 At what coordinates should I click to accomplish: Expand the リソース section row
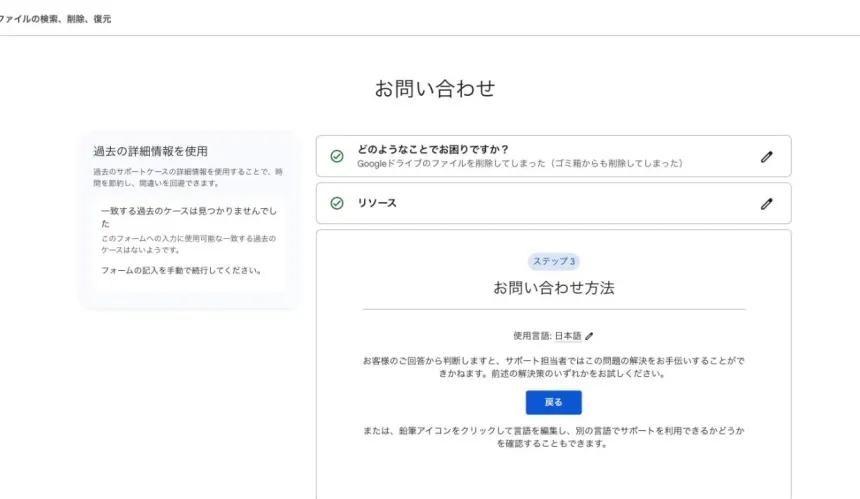(x=553, y=203)
